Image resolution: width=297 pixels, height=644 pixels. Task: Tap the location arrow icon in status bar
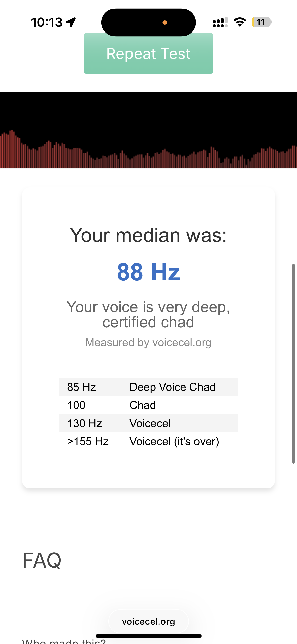click(x=71, y=22)
